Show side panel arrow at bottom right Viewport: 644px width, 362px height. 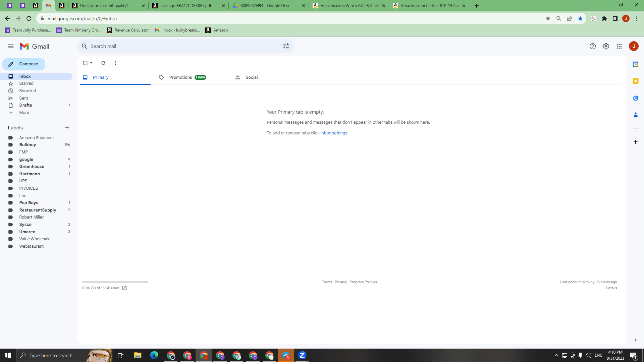pos(635,340)
